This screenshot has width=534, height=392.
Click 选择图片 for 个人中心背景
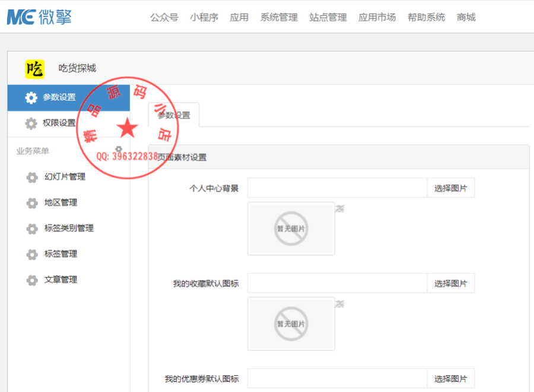pos(450,187)
